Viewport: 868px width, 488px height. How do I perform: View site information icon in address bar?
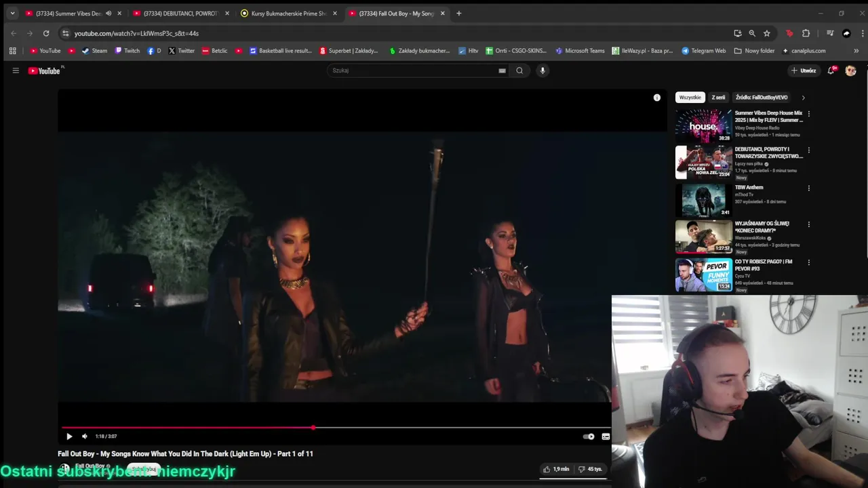point(65,33)
